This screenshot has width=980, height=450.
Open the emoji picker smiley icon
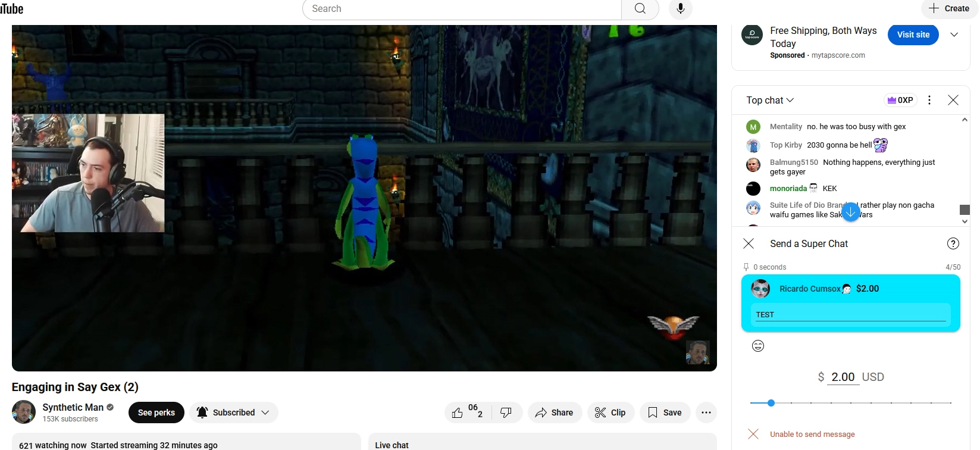coord(758,346)
